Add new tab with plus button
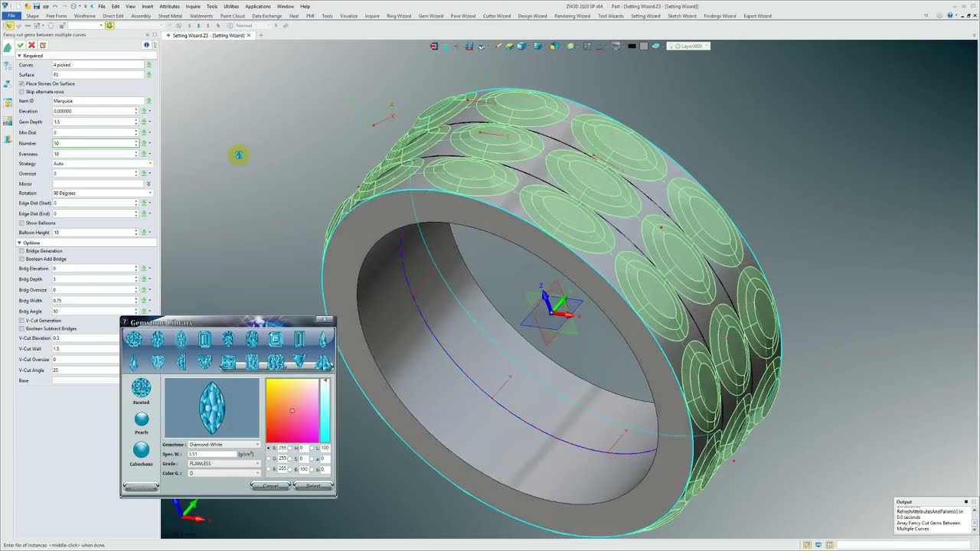This screenshot has width=980, height=551. click(260, 35)
